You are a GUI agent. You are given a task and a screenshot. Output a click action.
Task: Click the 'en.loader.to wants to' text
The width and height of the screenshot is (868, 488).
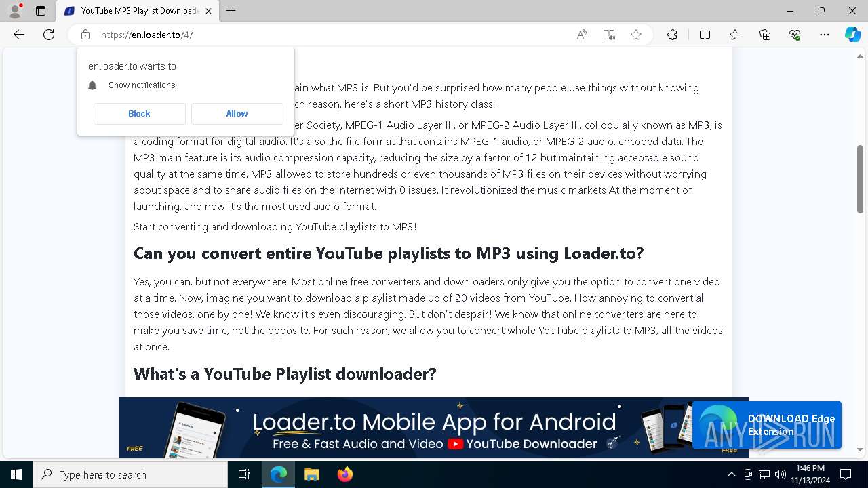(132, 66)
